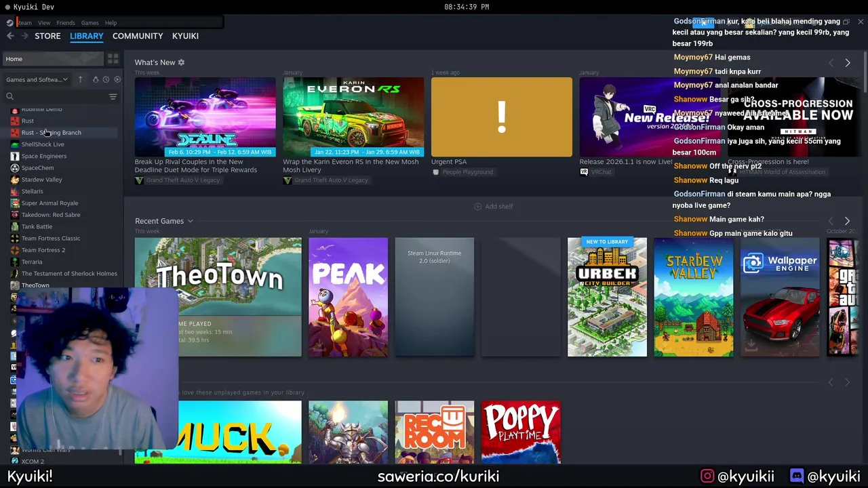Select XCOM 2 in the game list
The image size is (868, 488).
tap(32, 462)
